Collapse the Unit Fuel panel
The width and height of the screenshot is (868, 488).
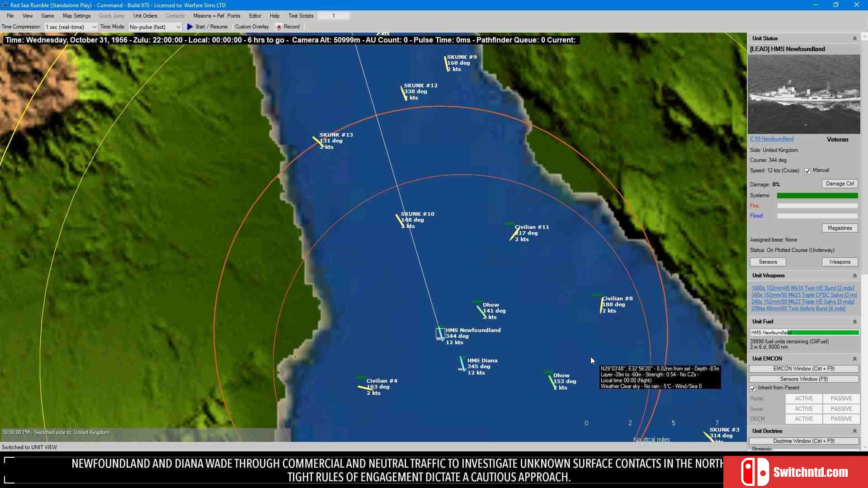click(854, 322)
